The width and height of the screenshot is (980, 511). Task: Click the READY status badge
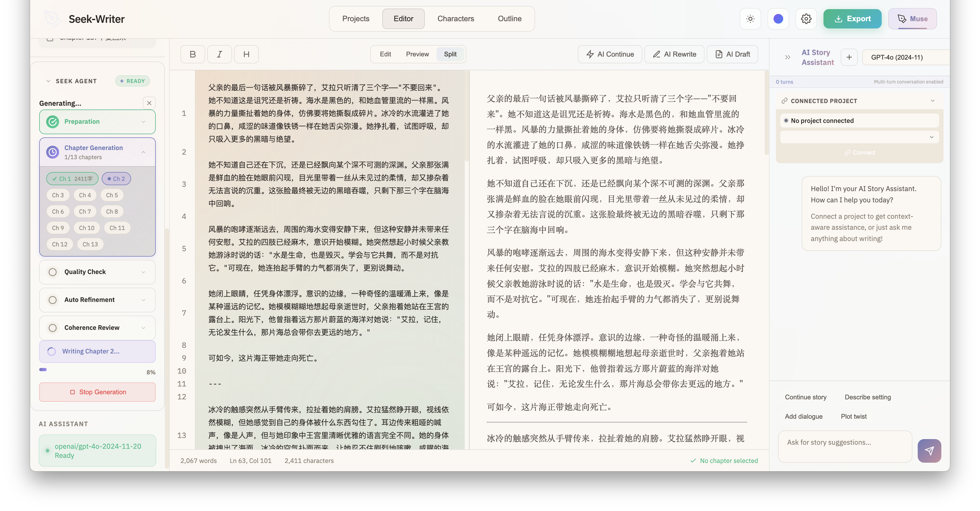pyautogui.click(x=132, y=81)
